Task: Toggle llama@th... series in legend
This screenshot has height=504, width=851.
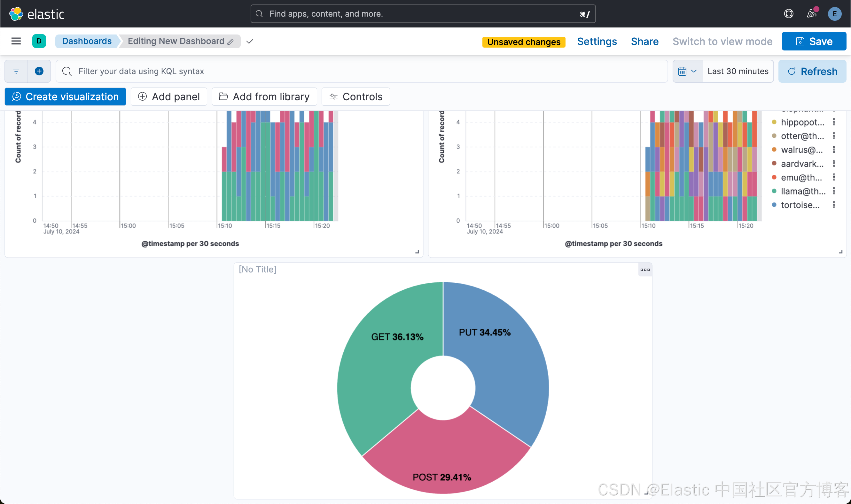Action: (x=803, y=191)
